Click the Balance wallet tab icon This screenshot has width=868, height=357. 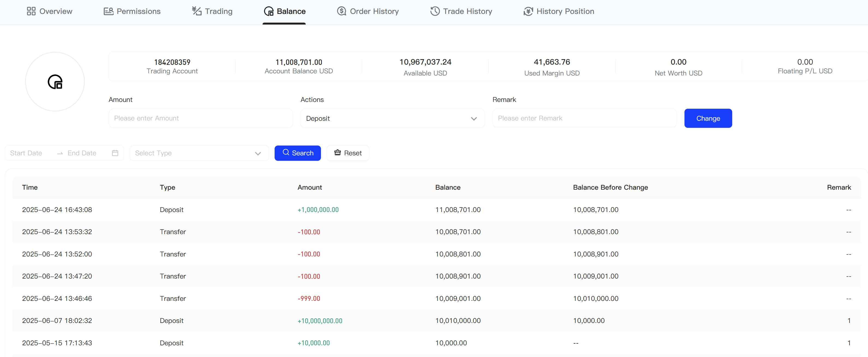tap(269, 11)
